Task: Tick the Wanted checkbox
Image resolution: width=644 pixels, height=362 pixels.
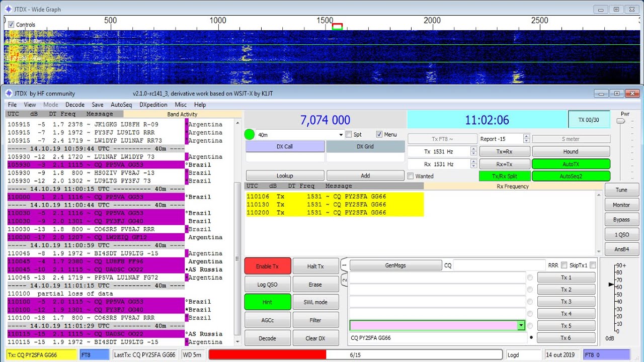Action: coord(410,176)
